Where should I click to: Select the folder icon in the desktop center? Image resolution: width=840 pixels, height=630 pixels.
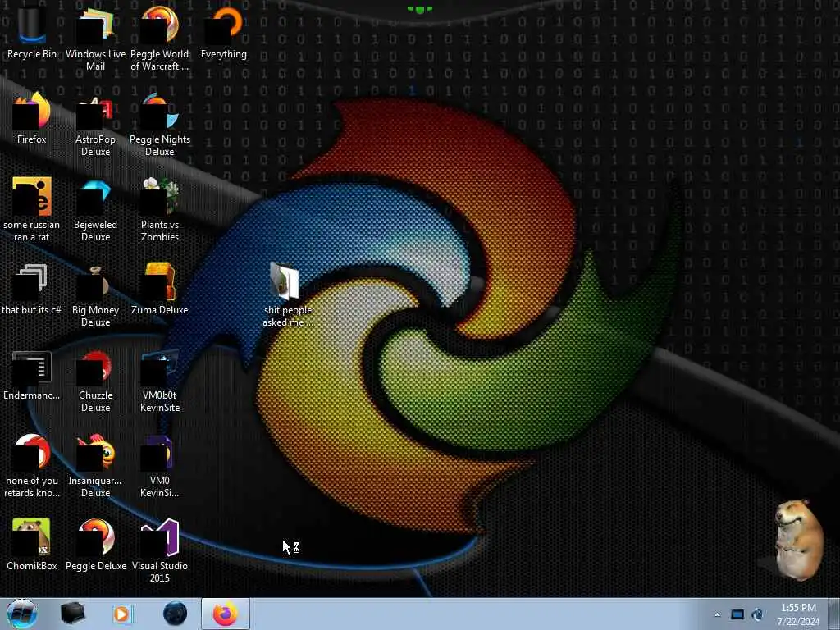[x=288, y=294]
